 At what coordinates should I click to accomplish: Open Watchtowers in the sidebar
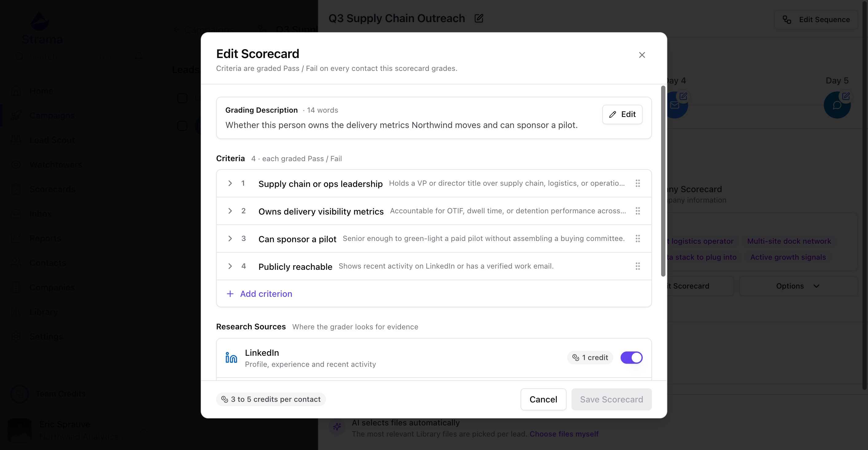(56, 165)
